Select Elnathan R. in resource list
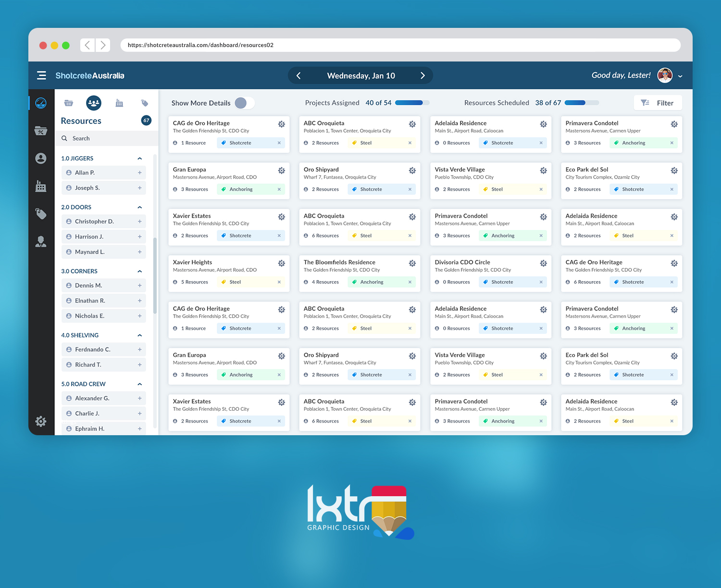Screen dimensions: 721x588 pos(103,301)
